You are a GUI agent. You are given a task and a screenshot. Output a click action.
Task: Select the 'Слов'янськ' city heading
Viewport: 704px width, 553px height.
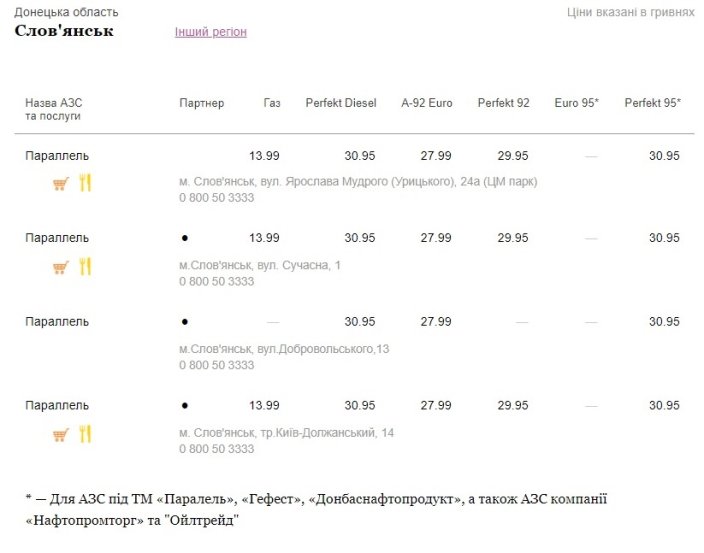(x=64, y=31)
